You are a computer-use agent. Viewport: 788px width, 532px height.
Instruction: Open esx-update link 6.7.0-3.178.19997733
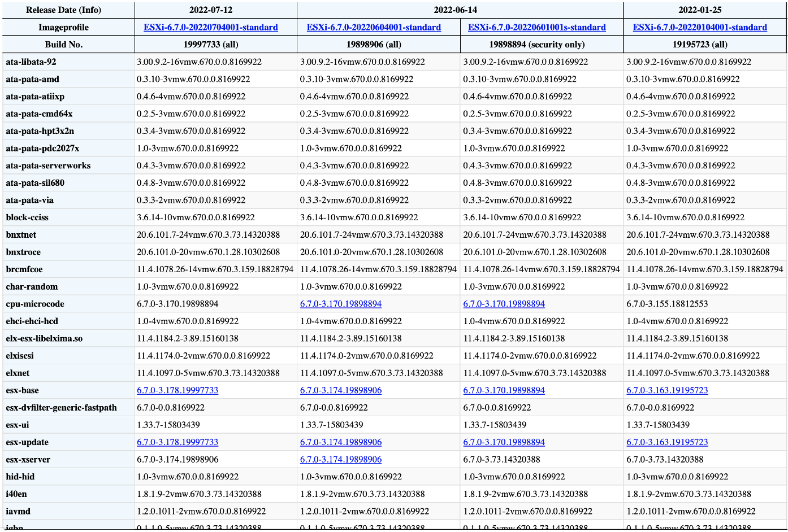(177, 442)
